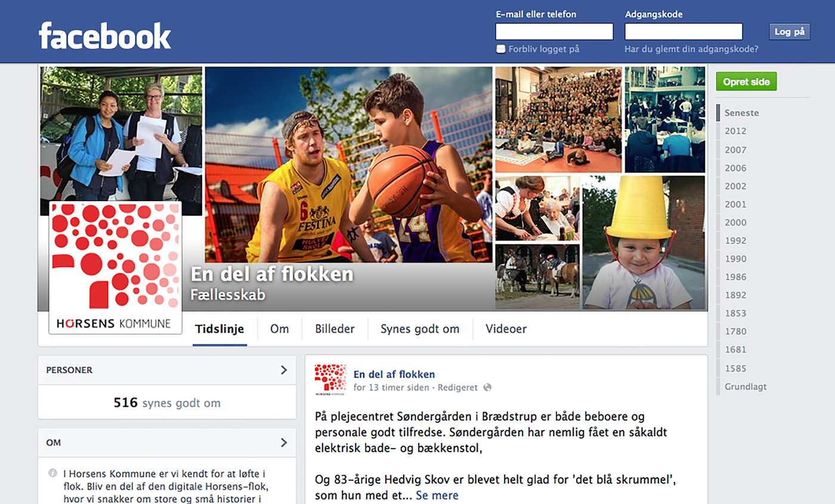This screenshot has width=835, height=504.
Task: Jump to 1585 on the timeline
Action: (x=735, y=369)
